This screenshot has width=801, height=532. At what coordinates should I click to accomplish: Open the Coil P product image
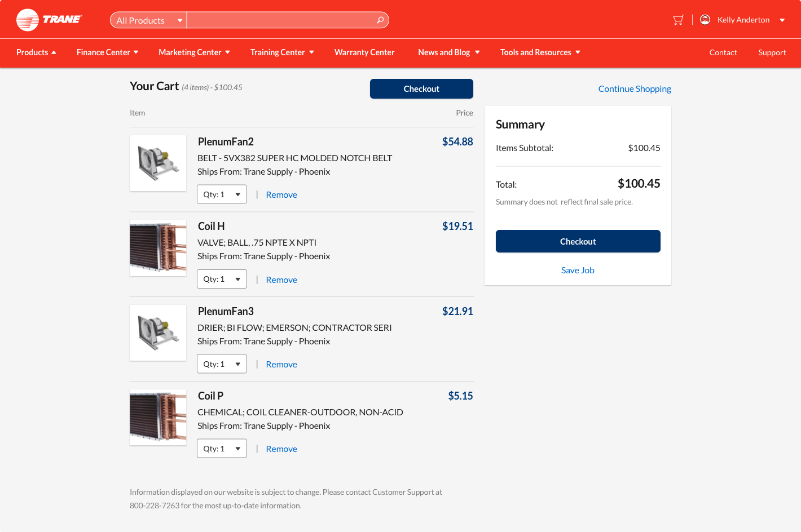click(x=158, y=418)
